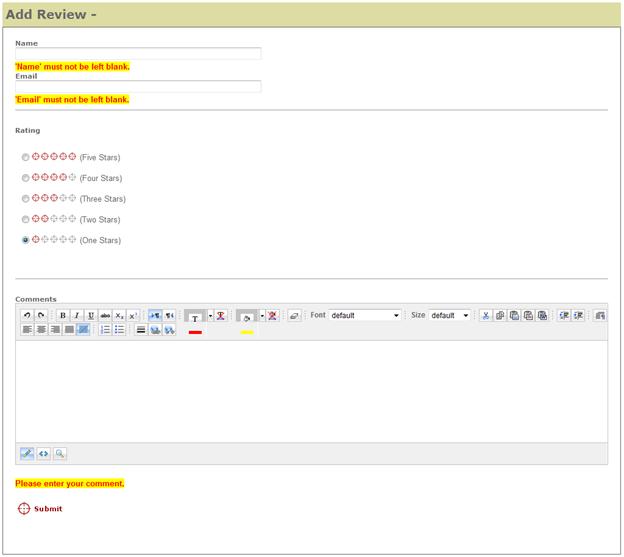The image size is (624, 557).
Task: Expand the font color picker arrow
Action: tap(211, 316)
